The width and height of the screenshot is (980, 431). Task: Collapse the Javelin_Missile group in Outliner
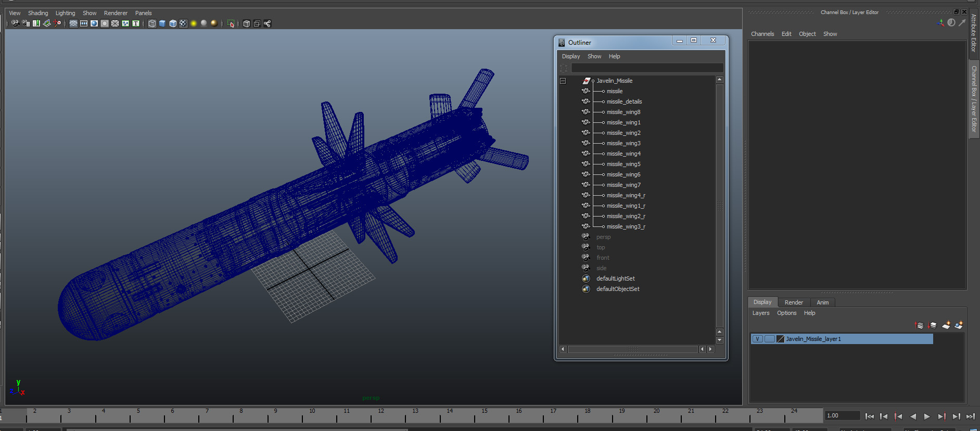pyautogui.click(x=563, y=81)
